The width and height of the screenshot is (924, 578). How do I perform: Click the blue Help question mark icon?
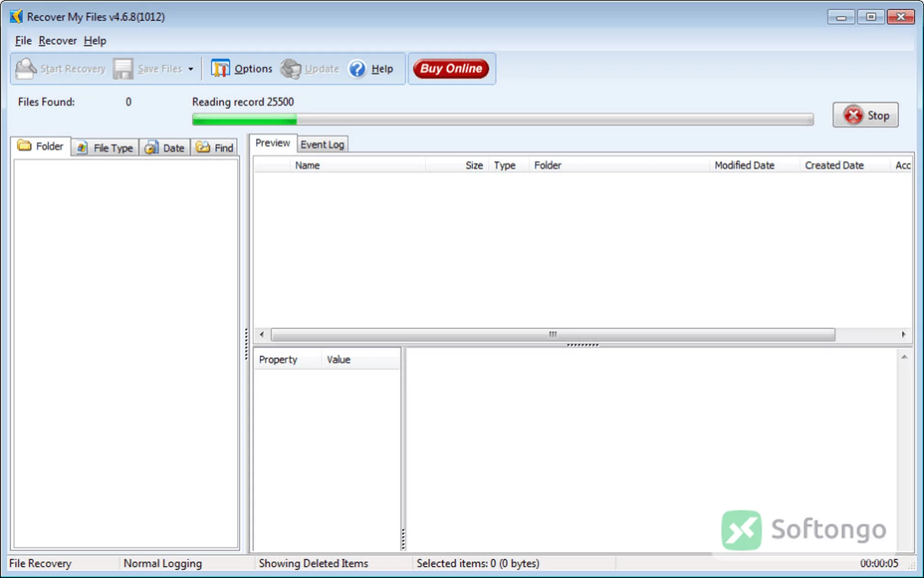357,69
